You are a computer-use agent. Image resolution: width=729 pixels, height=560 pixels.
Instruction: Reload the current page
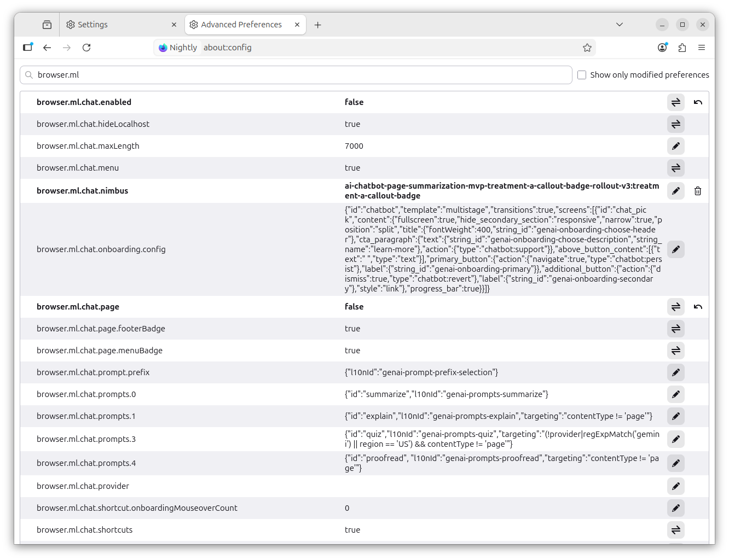(86, 48)
